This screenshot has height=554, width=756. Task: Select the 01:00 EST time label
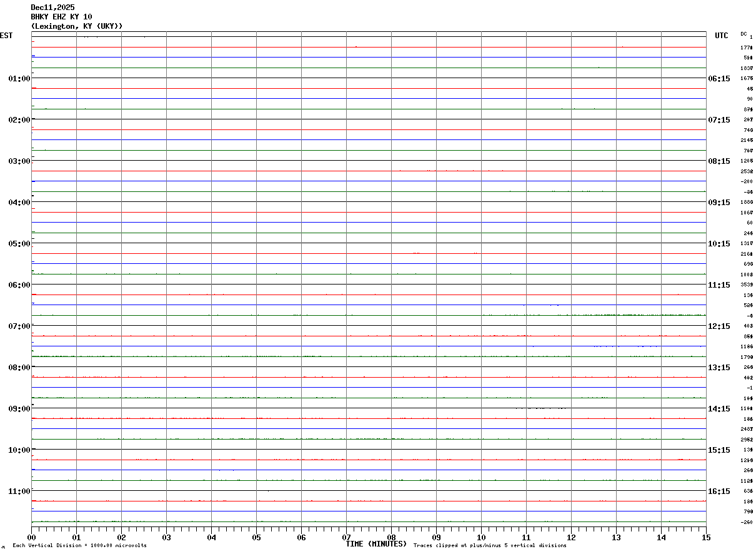(x=19, y=79)
